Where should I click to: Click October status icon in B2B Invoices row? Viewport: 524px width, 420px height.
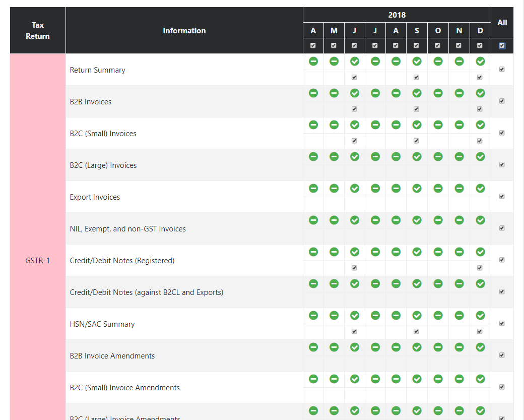pos(438,93)
